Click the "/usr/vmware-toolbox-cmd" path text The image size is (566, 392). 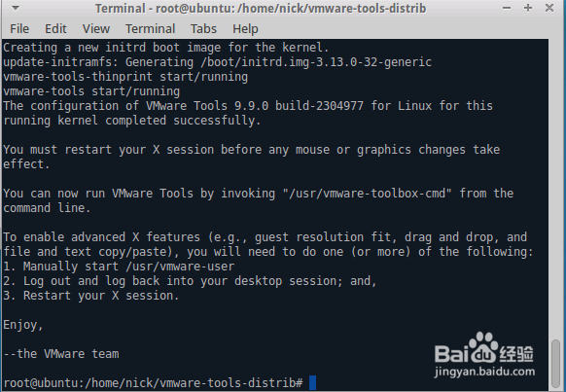tap(367, 194)
